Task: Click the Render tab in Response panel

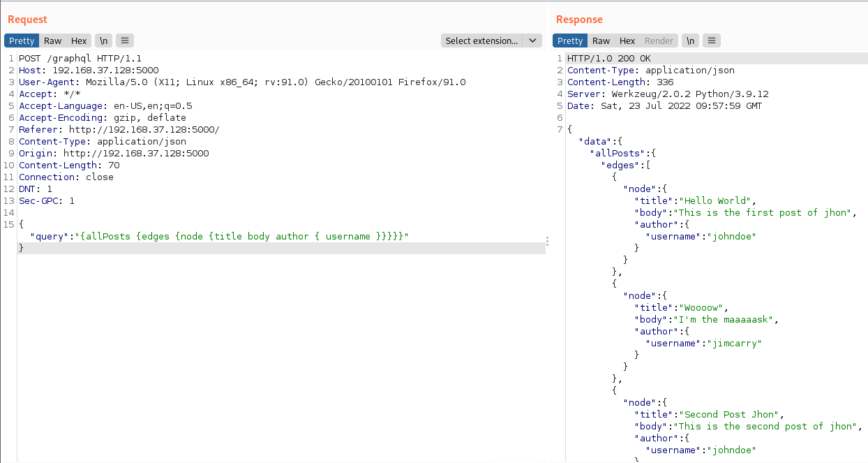Action: 659,41
